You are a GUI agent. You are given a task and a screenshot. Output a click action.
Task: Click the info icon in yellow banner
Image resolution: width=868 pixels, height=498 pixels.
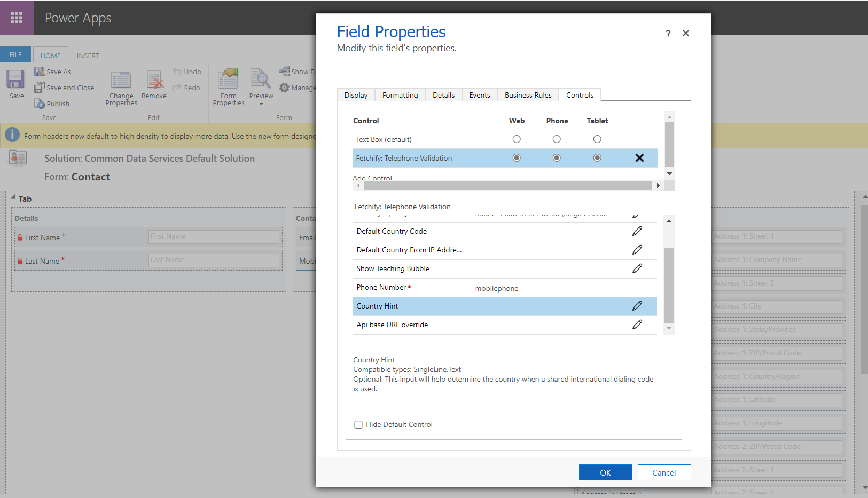click(12, 136)
